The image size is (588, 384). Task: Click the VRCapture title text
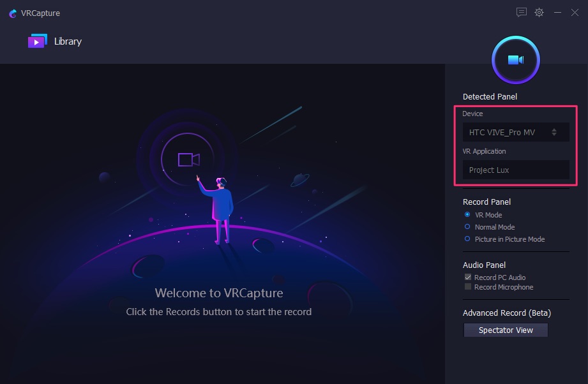coord(40,13)
